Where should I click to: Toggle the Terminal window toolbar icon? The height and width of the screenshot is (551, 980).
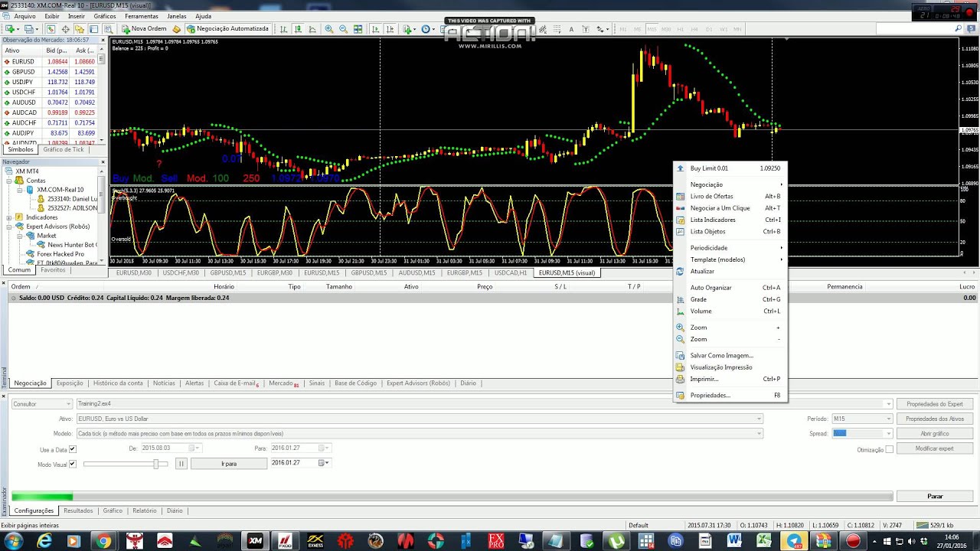(93, 29)
